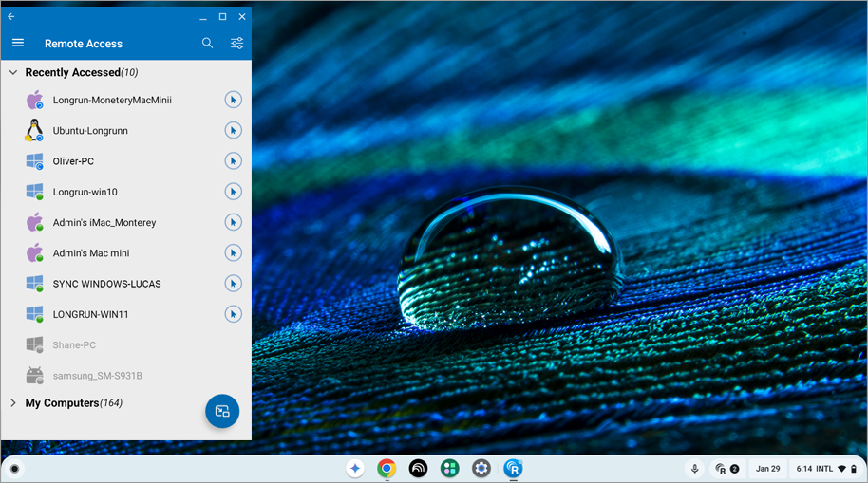Viewport: 868px width, 483px height.
Task: Click the Linux penguin icon of Ubuntu-Longrunn
Action: click(x=34, y=131)
